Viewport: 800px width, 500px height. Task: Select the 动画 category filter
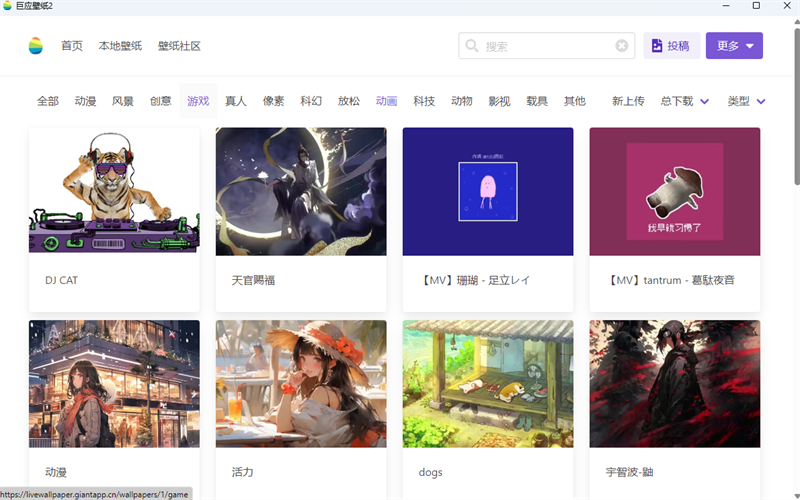click(386, 101)
